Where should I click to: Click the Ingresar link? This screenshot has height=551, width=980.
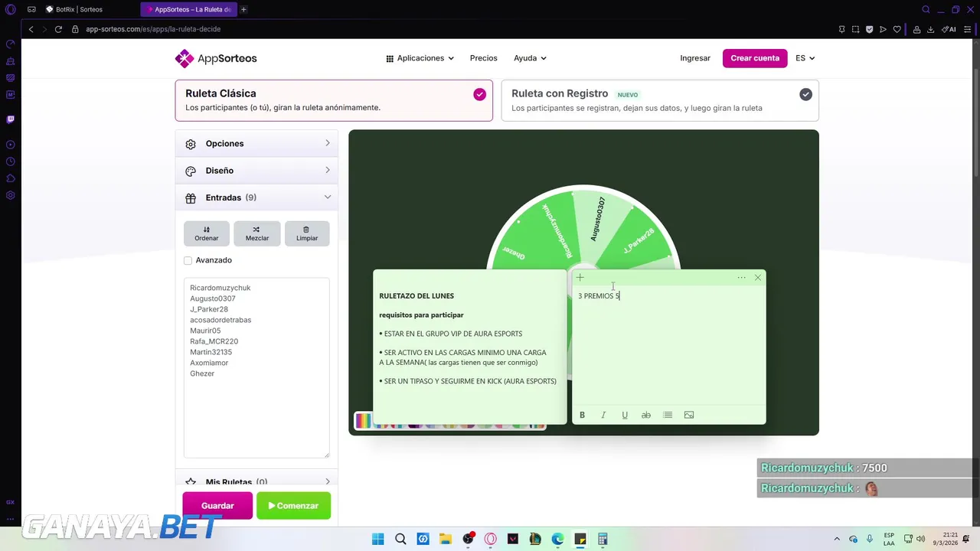coord(695,58)
